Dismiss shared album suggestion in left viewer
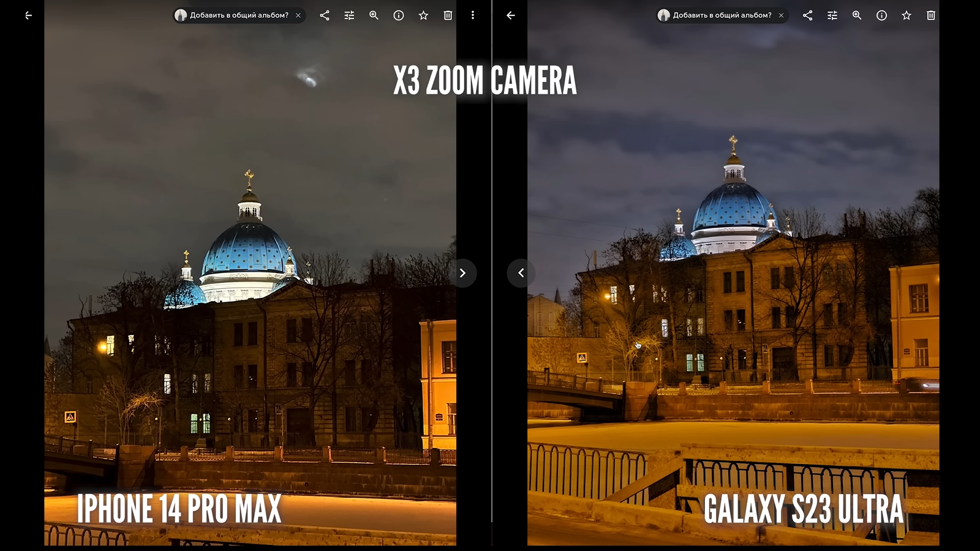This screenshot has width=980, height=551. [298, 15]
